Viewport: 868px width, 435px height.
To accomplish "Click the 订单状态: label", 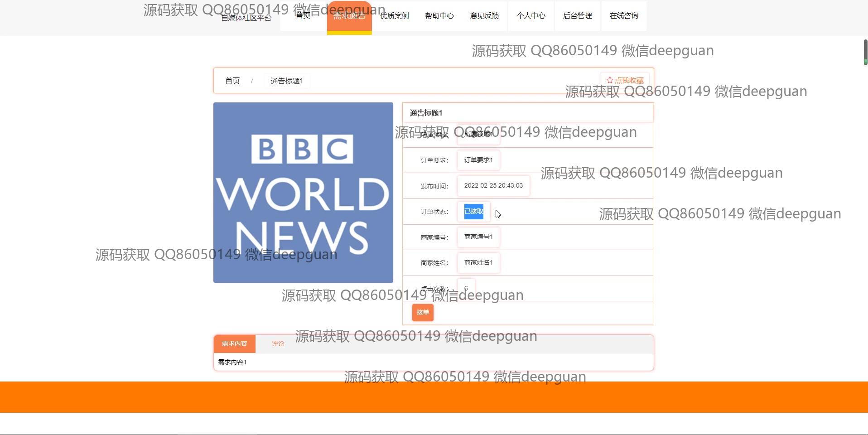I will click(x=434, y=212).
